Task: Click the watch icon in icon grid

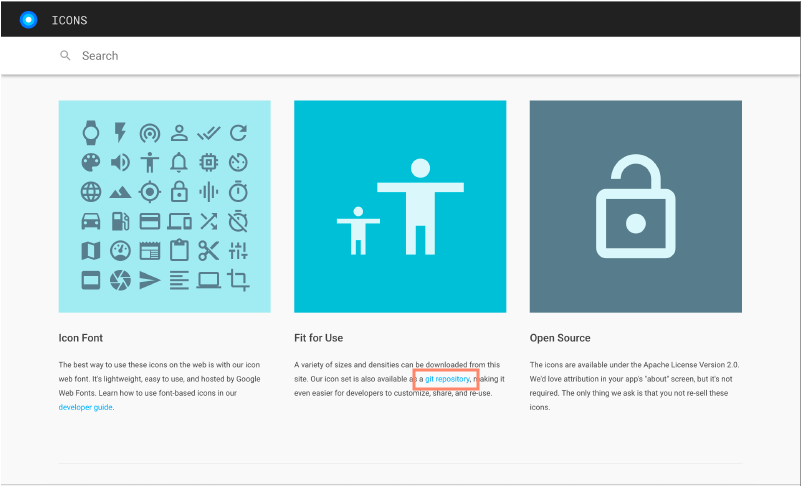Action: pos(91,132)
